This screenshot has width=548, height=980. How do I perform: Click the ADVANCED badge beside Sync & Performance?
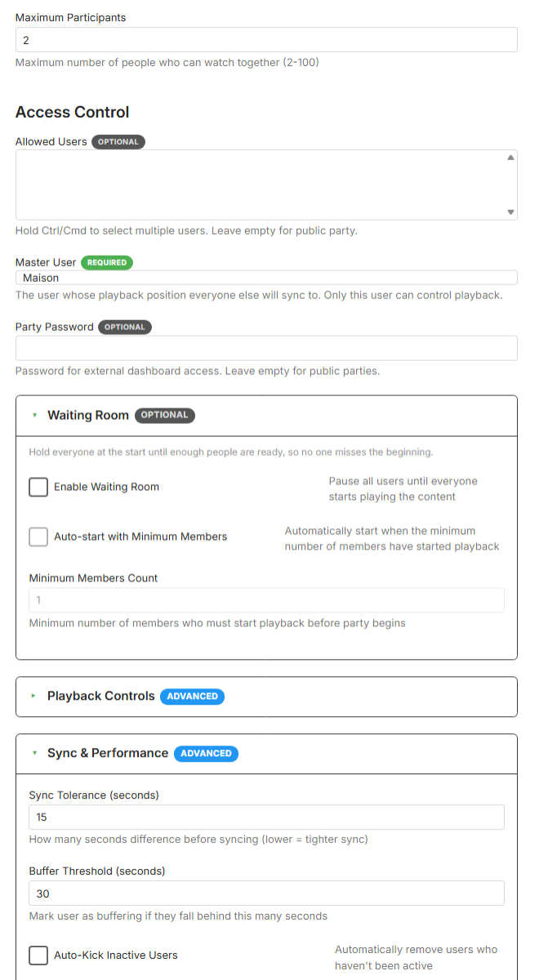[206, 754]
